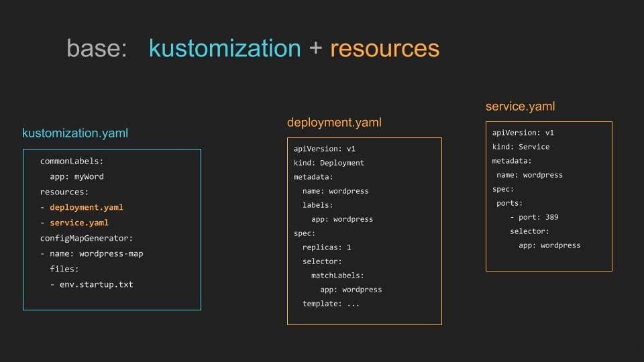
Task: Select the service.yaml heading label
Action: [520, 107]
